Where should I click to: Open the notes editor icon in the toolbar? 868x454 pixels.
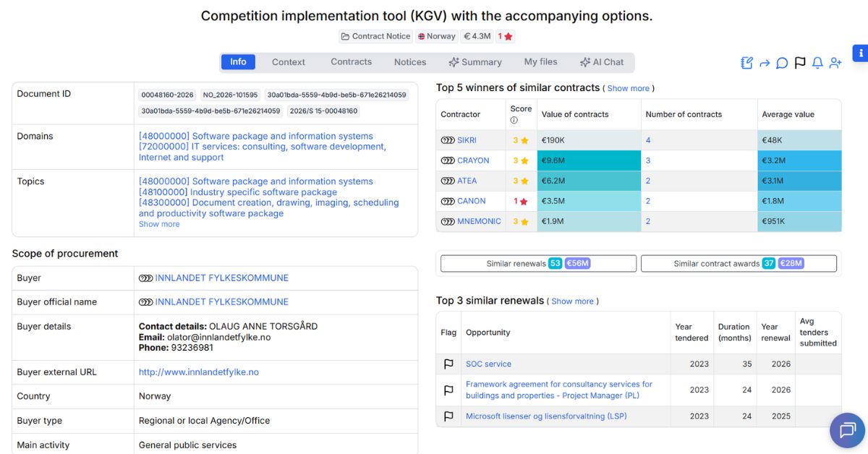pos(746,63)
